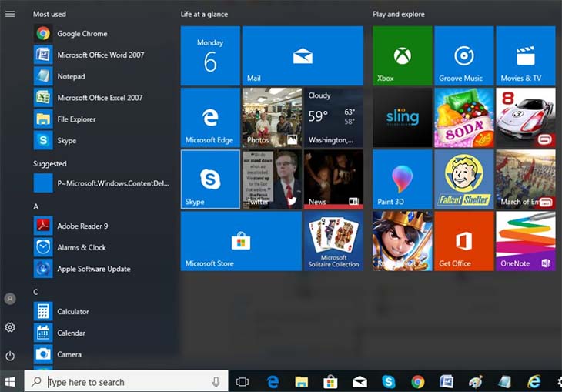Open Google Chrome from Most used list
This screenshot has height=392, width=562.
104,34
